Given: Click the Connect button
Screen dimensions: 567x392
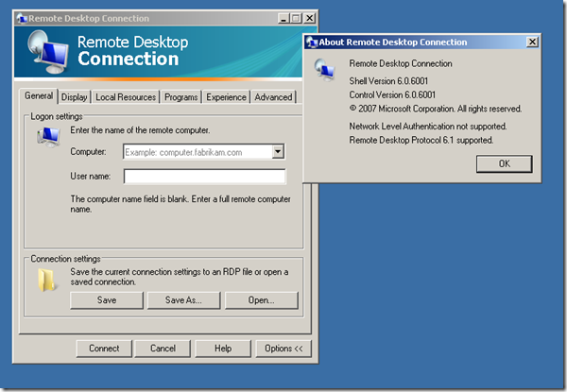Looking at the screenshot, I should tap(104, 349).
